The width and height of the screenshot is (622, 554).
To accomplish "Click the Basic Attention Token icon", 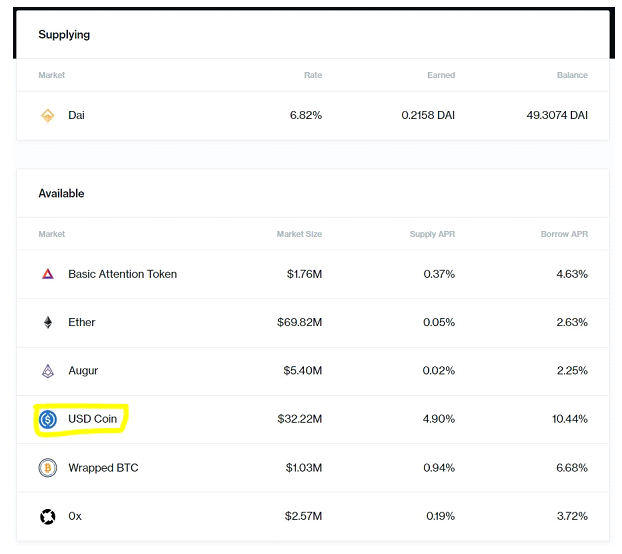I will (47, 274).
